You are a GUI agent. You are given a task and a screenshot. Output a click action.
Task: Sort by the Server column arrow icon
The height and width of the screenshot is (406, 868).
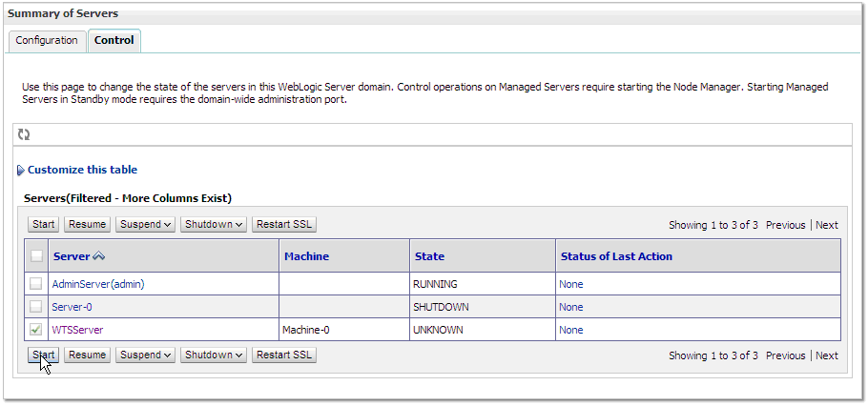(x=98, y=256)
